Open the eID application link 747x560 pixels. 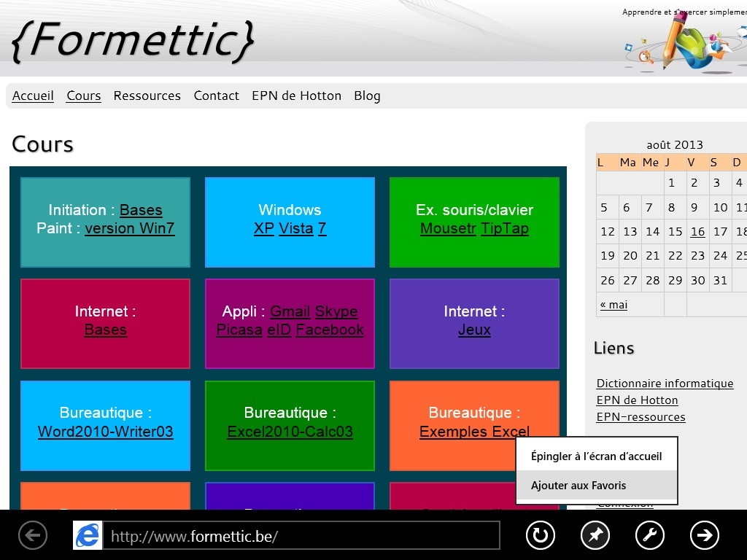coord(279,330)
